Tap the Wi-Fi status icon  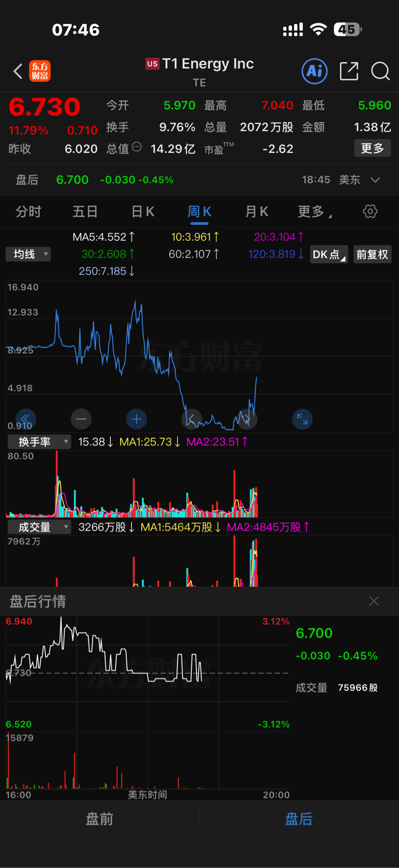coord(318,29)
